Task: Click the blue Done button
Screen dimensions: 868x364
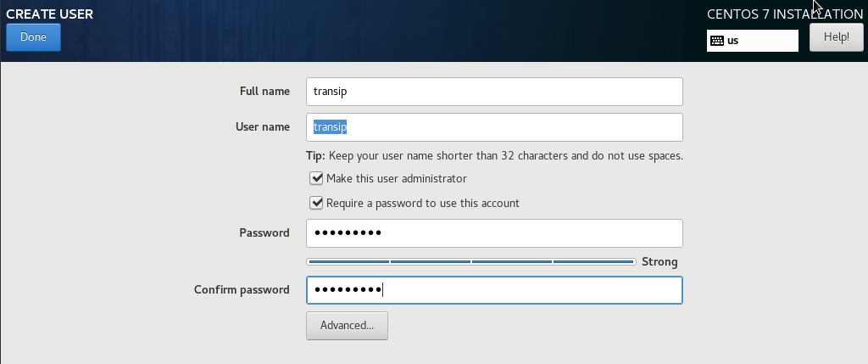Action: click(x=33, y=37)
